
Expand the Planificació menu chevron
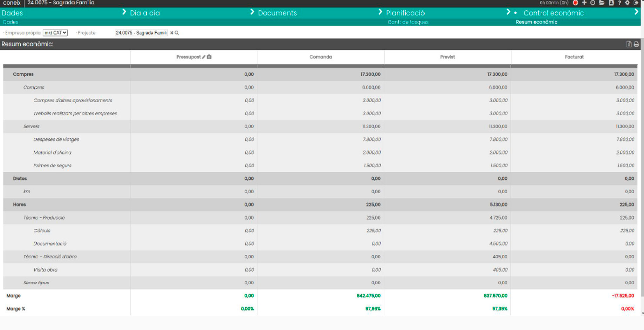[508, 12]
